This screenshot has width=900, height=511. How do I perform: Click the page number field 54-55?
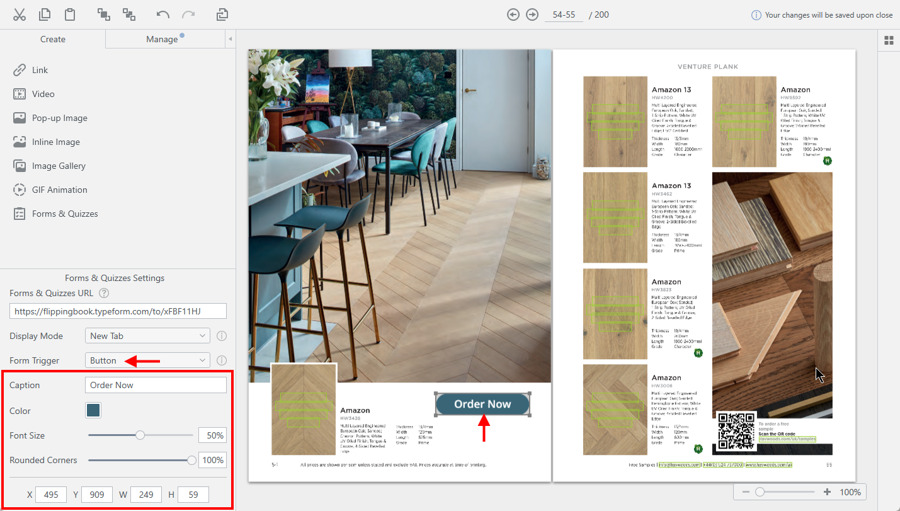[x=564, y=15]
